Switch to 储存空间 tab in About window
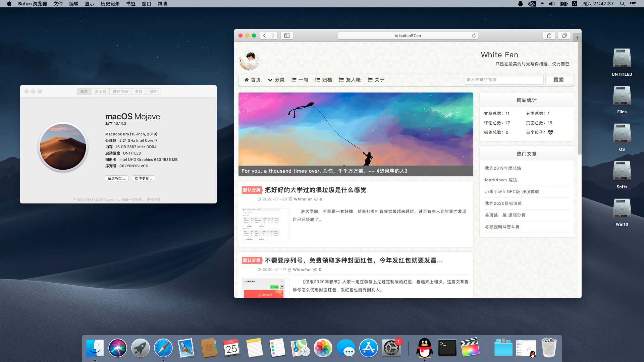This screenshot has height=362, width=644. coord(120,92)
